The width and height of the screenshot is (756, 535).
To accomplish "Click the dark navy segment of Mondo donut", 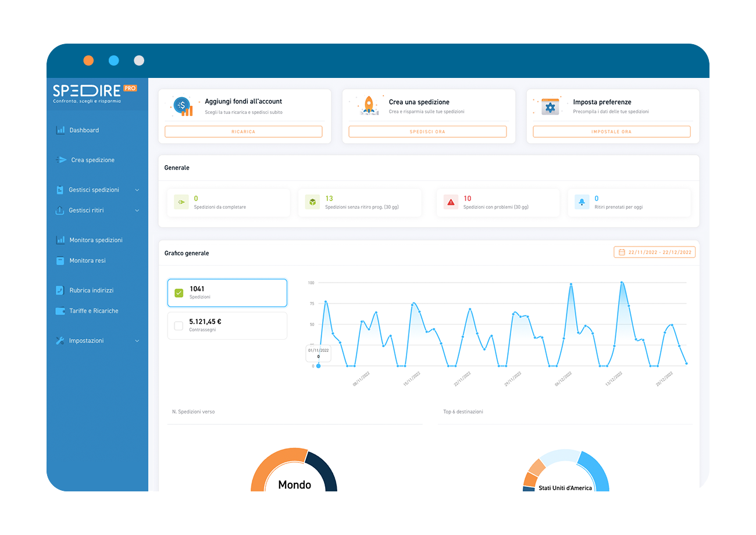I will (326, 469).
